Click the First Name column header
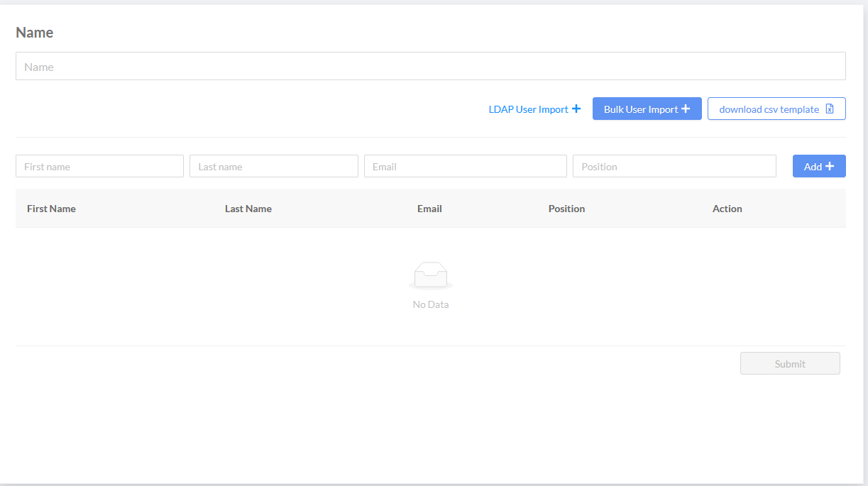Screen dimensions: 868x486 tap(51, 209)
